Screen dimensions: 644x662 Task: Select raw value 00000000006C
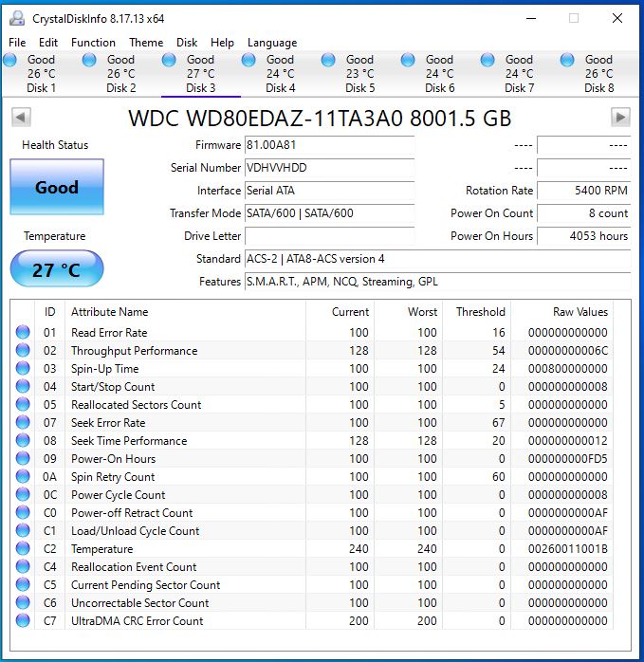pos(567,350)
